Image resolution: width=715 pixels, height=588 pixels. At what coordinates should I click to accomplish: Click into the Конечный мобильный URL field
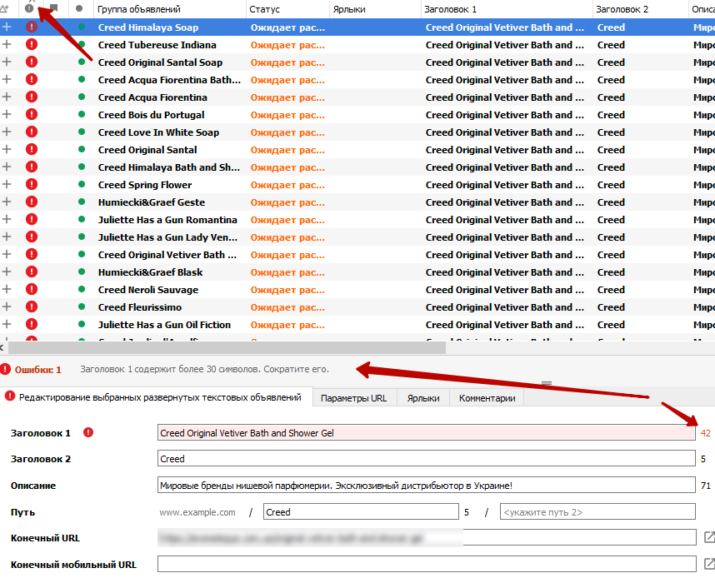click(x=427, y=564)
